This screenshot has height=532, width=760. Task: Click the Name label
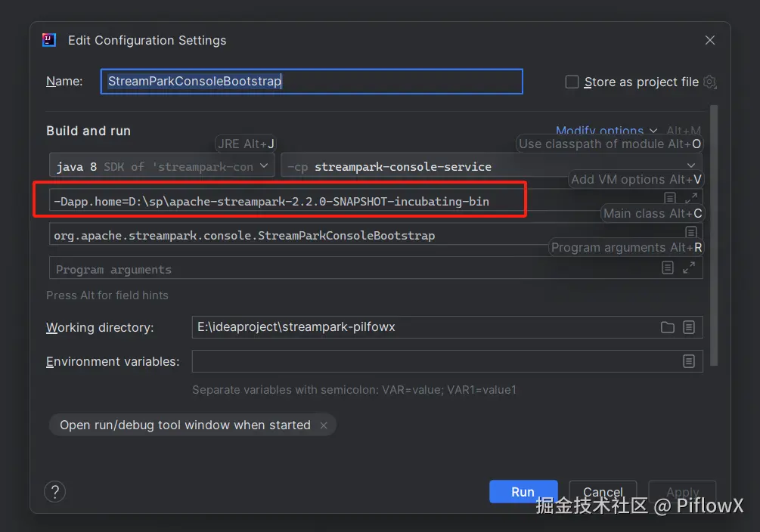[64, 82]
